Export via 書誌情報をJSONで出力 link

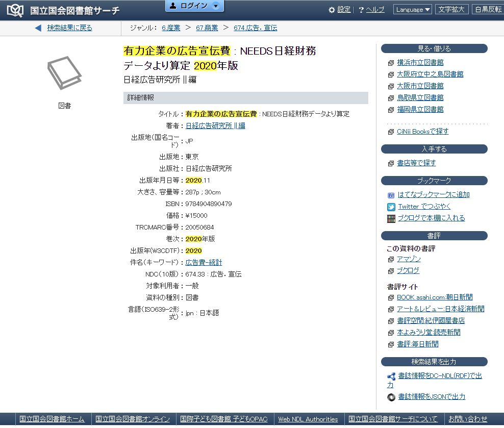pyautogui.click(x=432, y=397)
